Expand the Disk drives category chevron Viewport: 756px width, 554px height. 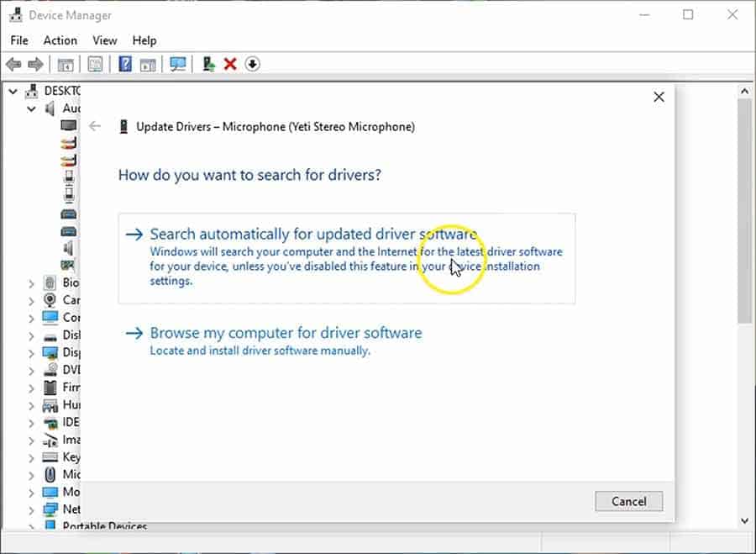click(31, 336)
